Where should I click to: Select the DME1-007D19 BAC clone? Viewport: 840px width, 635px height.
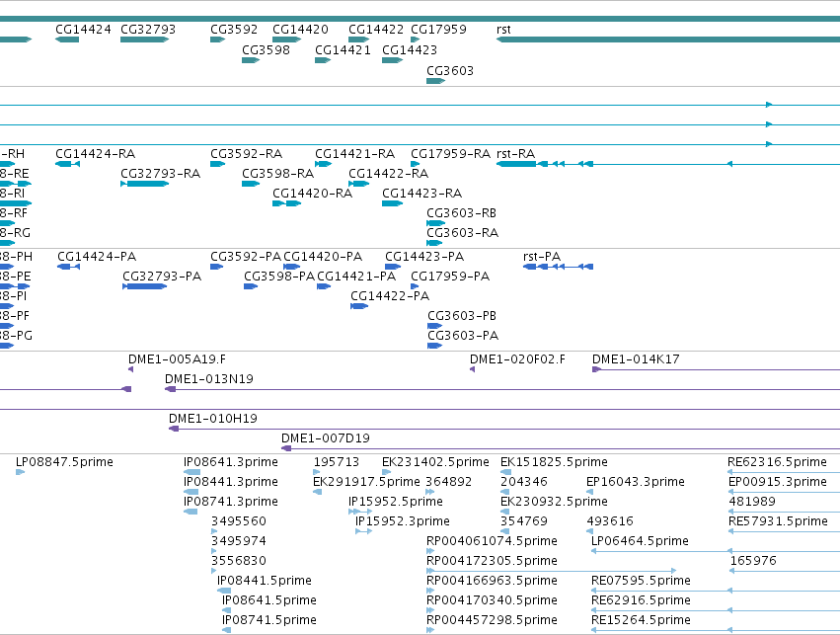[561, 448]
